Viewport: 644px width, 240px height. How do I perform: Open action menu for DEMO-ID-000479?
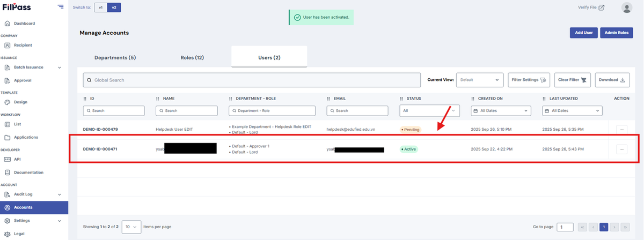click(621, 129)
